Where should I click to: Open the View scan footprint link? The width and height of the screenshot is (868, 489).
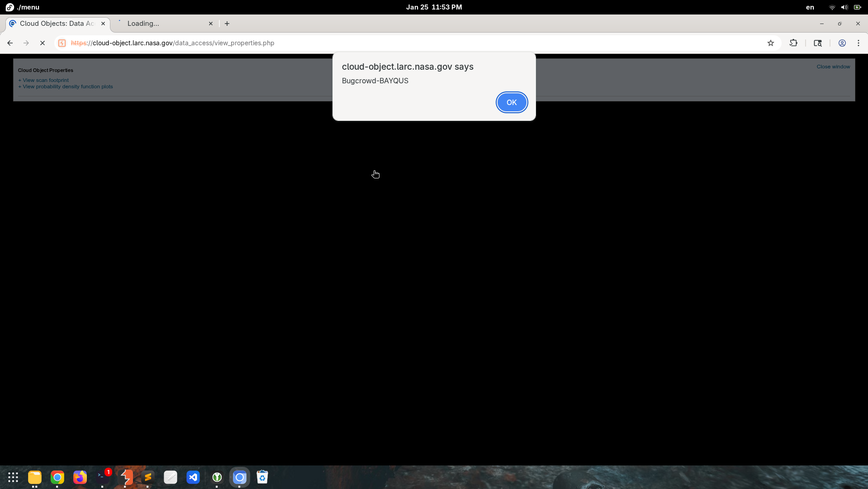click(46, 80)
